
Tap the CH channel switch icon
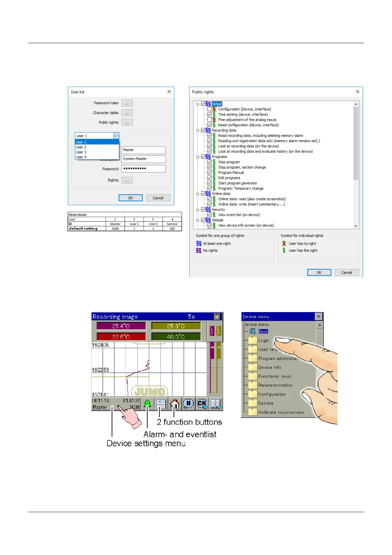tap(202, 404)
